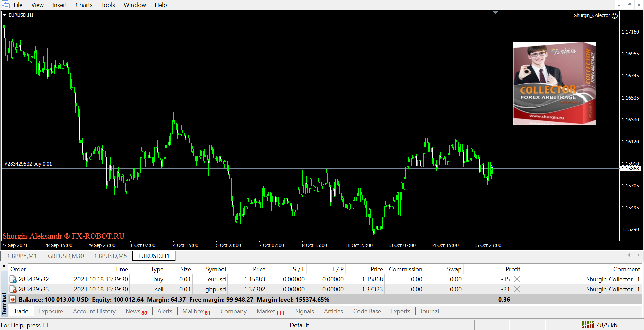Click the Default profile in status bar

[299, 325]
